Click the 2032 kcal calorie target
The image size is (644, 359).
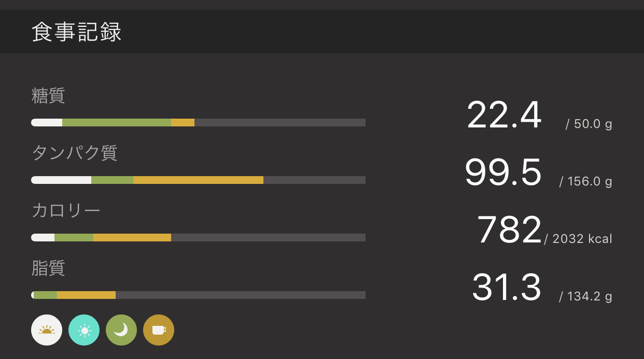tap(579, 239)
